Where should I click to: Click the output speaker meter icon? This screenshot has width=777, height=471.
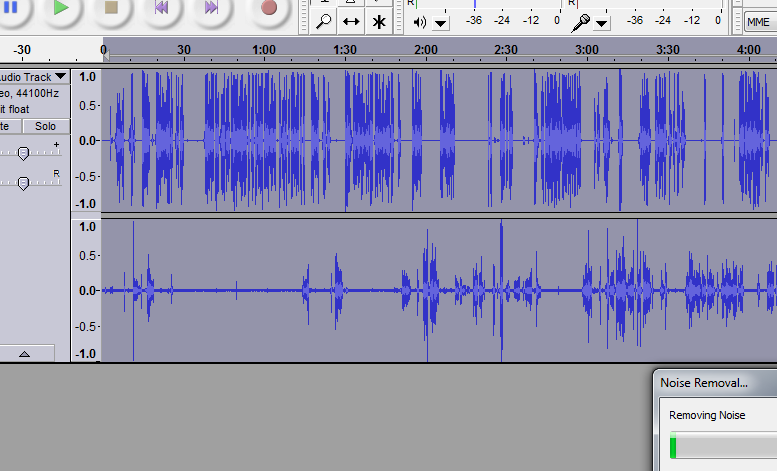click(x=420, y=22)
